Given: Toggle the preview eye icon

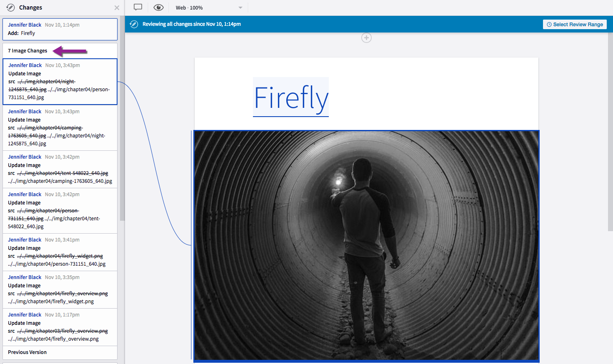Looking at the screenshot, I should (x=158, y=7).
